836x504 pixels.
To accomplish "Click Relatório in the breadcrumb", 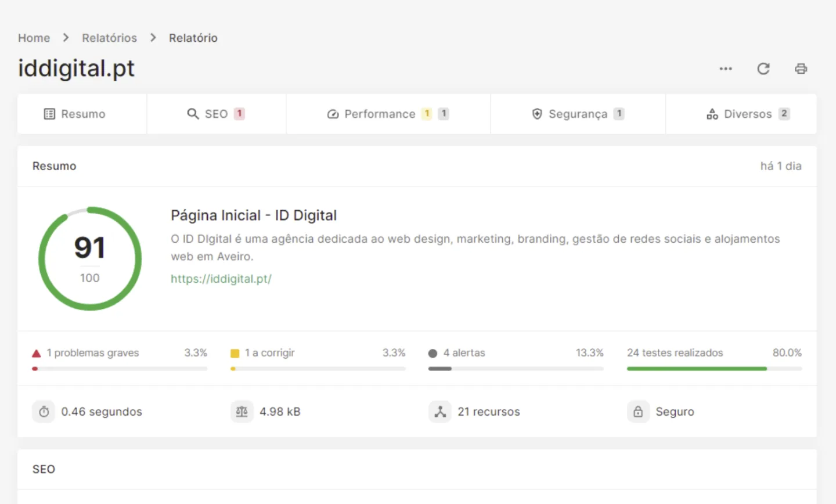I will click(193, 38).
